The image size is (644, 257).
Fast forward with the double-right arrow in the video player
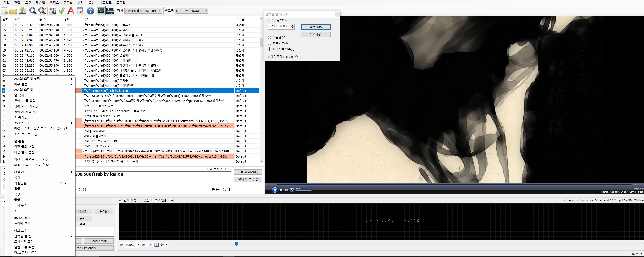636,185
